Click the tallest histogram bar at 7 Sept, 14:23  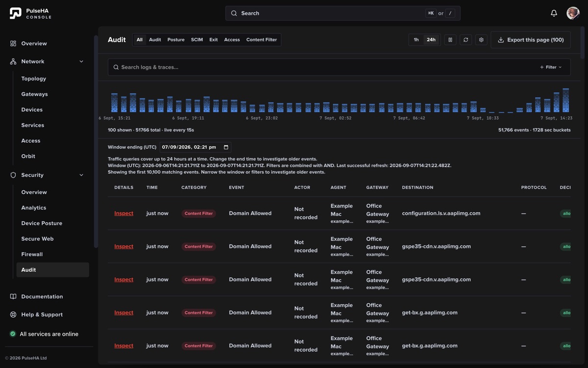(566, 101)
